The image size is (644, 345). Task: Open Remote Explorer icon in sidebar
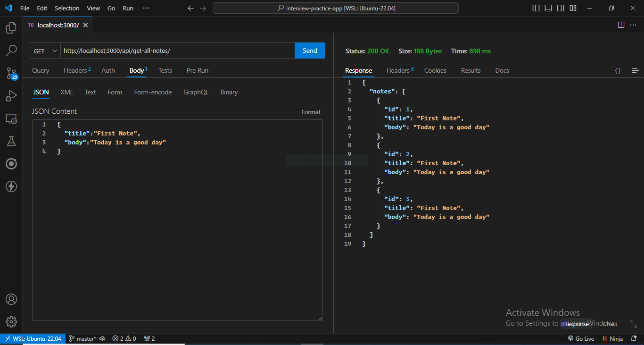click(x=11, y=118)
